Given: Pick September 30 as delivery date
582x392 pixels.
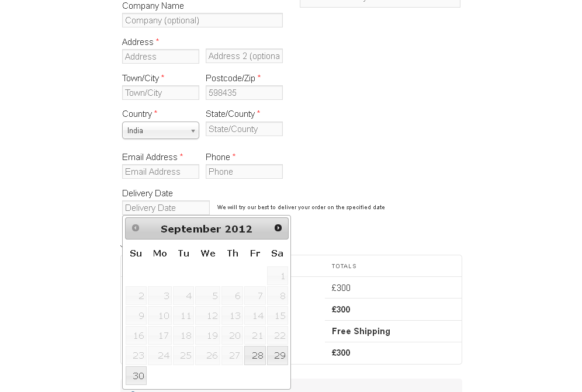Looking at the screenshot, I should pos(136,376).
